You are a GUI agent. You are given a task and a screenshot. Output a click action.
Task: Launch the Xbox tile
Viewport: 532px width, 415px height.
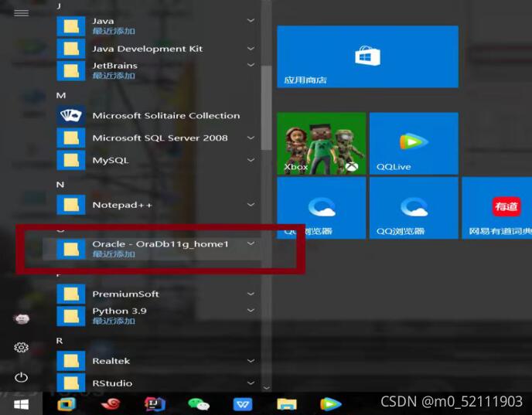[321, 143]
